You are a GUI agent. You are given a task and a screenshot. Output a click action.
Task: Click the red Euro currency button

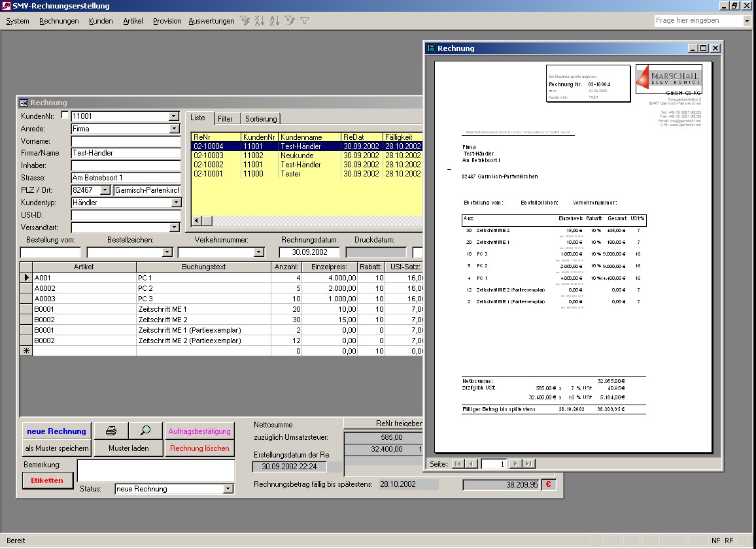(548, 484)
